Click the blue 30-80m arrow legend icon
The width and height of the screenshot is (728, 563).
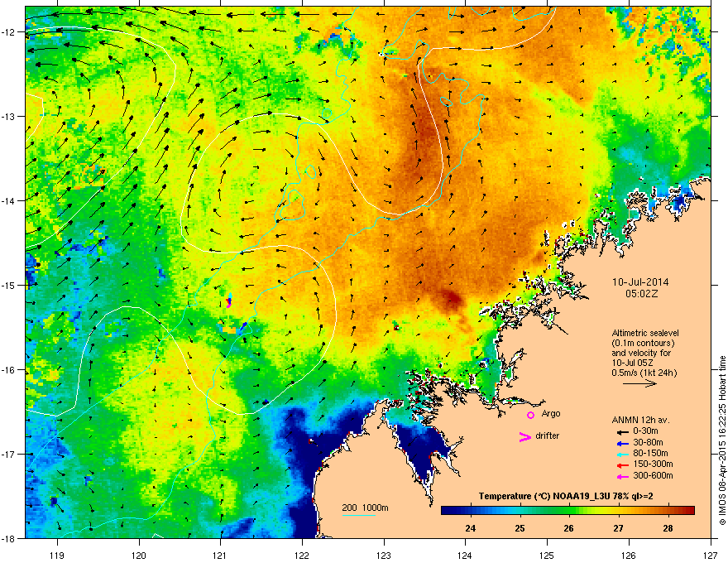[x=623, y=444]
